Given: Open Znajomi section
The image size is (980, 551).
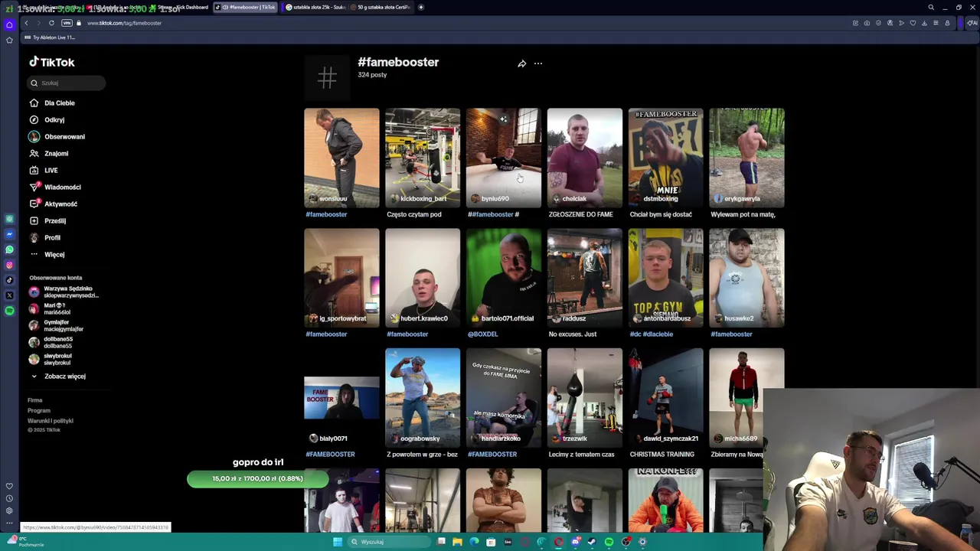Looking at the screenshot, I should pos(49,153).
